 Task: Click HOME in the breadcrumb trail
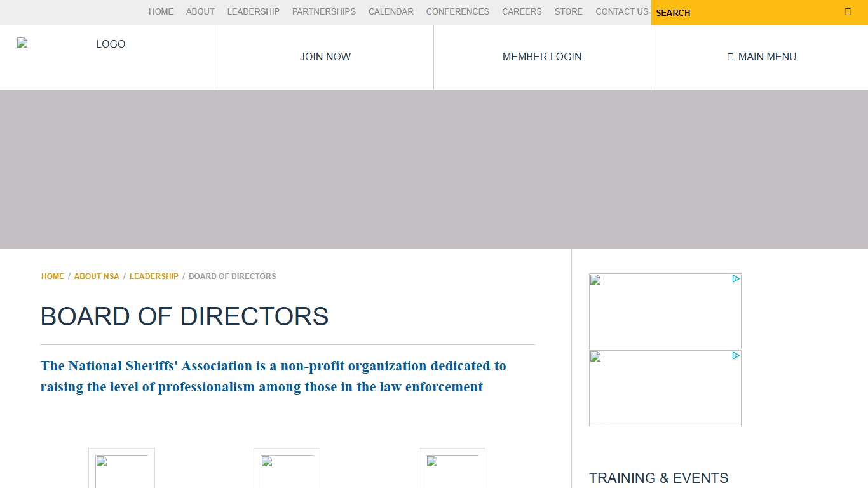pyautogui.click(x=53, y=276)
